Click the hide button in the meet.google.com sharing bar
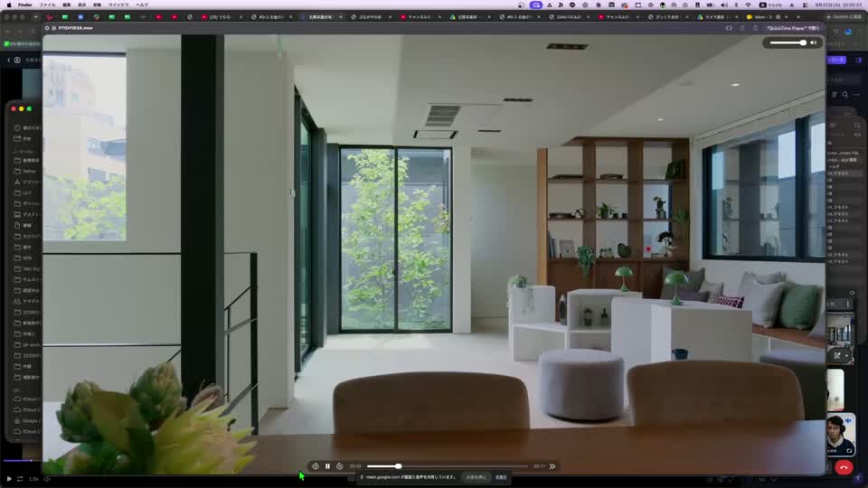The image size is (868, 488). [x=501, y=477]
